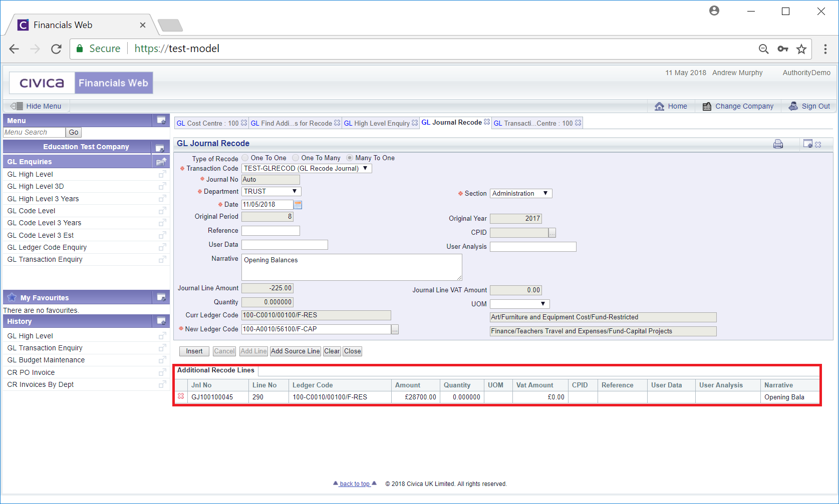Click the Menu panel collapse icon

click(x=161, y=120)
